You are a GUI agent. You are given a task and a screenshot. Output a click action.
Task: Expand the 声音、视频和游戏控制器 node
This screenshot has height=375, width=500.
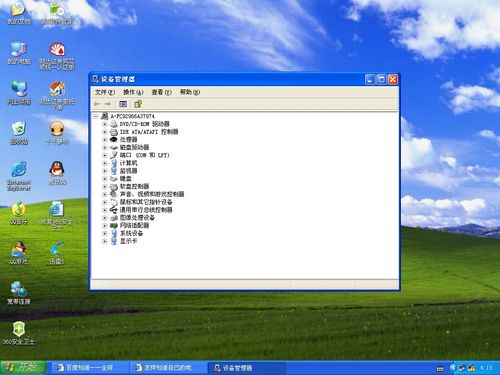tap(104, 194)
